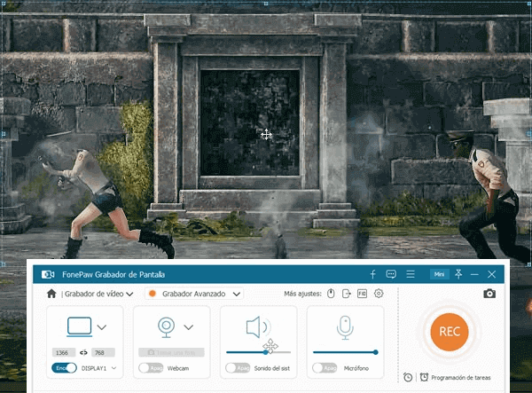Toggle the display recording switch off
Image resolution: width=532 pixels, height=393 pixels.
click(64, 368)
